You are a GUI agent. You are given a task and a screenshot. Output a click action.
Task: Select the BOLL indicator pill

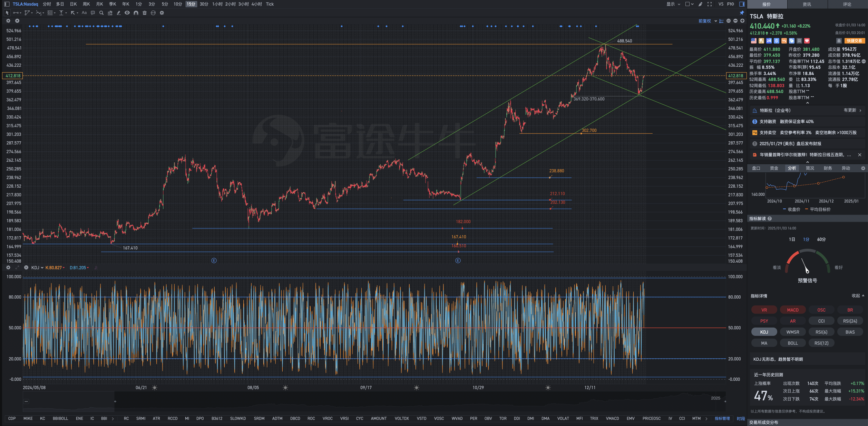tap(793, 343)
